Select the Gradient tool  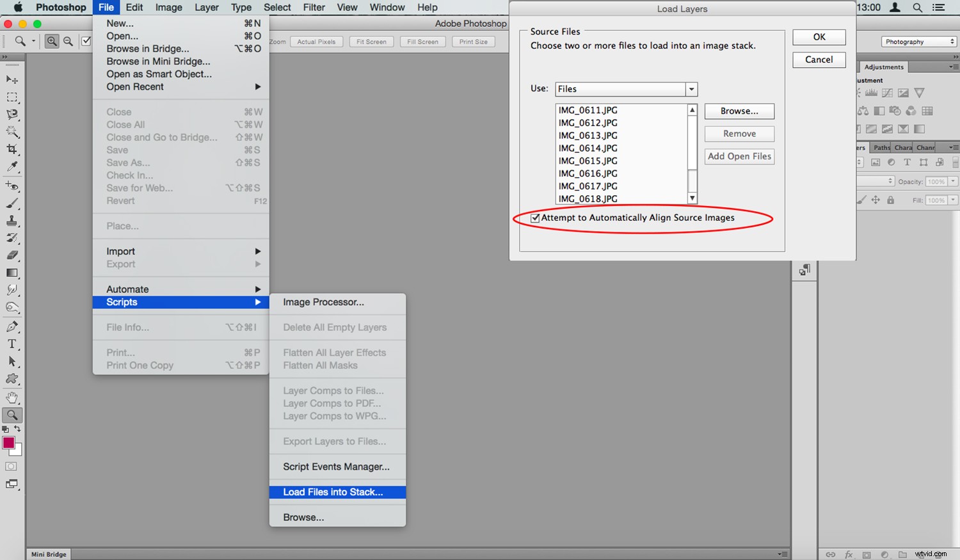tap(12, 272)
